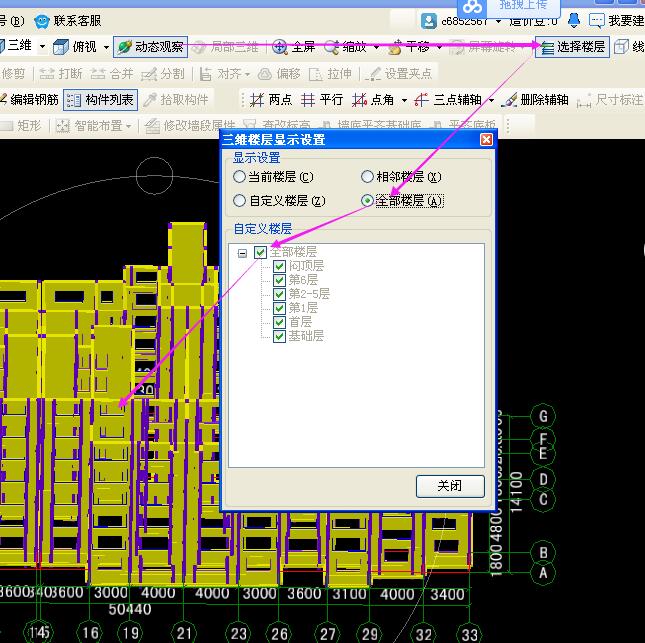Select the 自定义楼层 (Z) radio button
Image resolution: width=645 pixels, height=643 pixels.
(x=239, y=201)
